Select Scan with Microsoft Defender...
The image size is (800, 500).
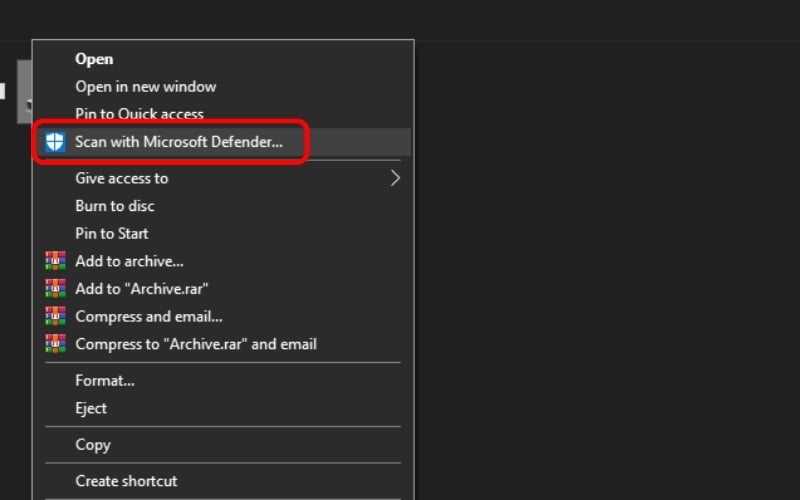[x=223, y=142]
